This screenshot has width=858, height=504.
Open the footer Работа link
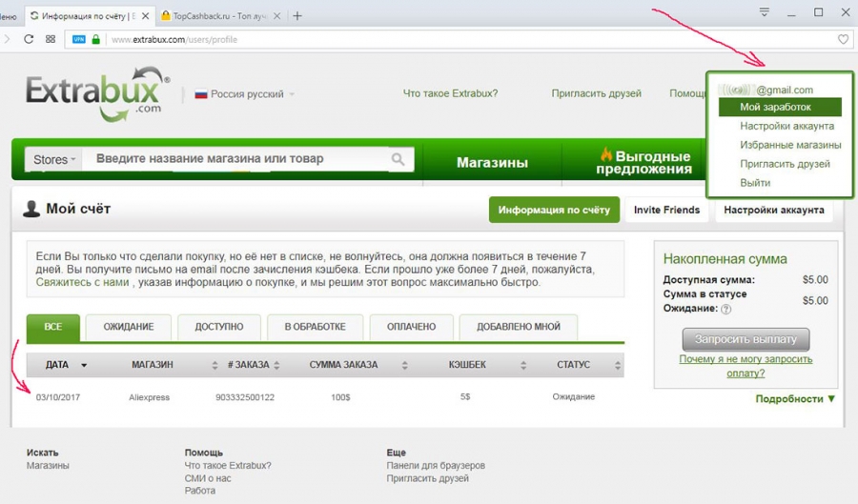coord(200,491)
